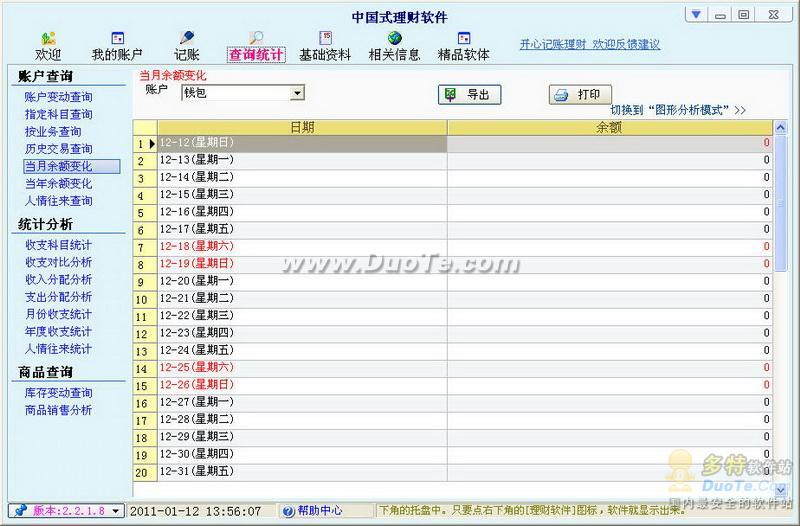Open the title bar dropdown arrow menu

[696, 14]
